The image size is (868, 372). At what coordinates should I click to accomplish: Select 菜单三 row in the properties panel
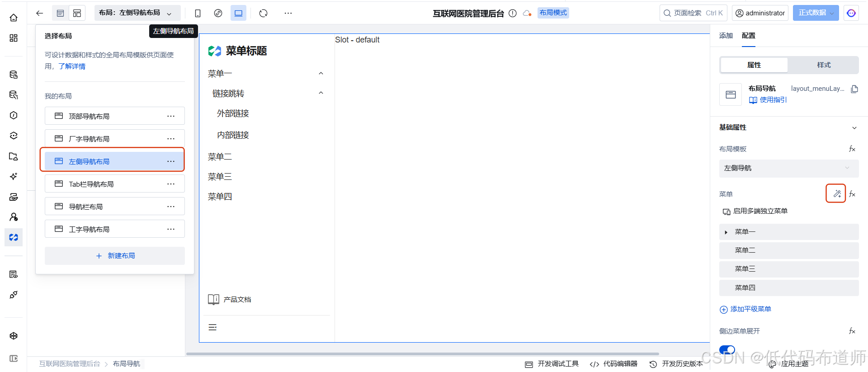click(789, 269)
